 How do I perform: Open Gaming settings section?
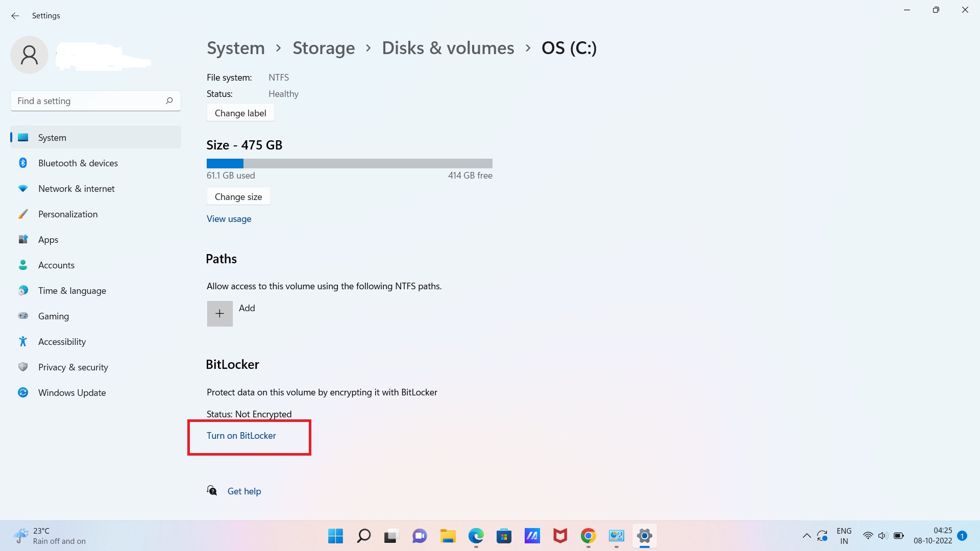pos(53,315)
